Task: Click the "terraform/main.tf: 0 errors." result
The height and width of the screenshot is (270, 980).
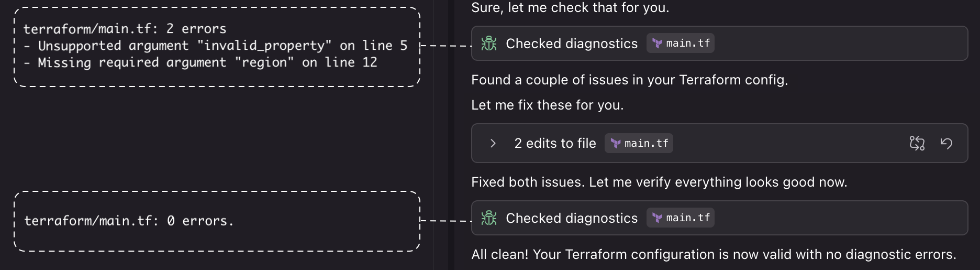Action: point(129,221)
